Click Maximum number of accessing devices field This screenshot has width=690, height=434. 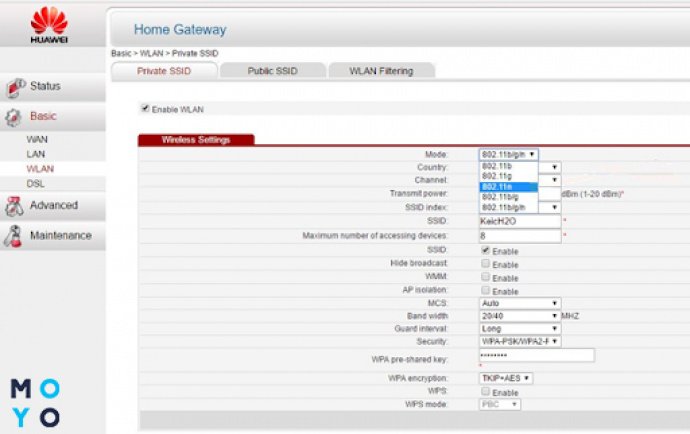(x=520, y=236)
